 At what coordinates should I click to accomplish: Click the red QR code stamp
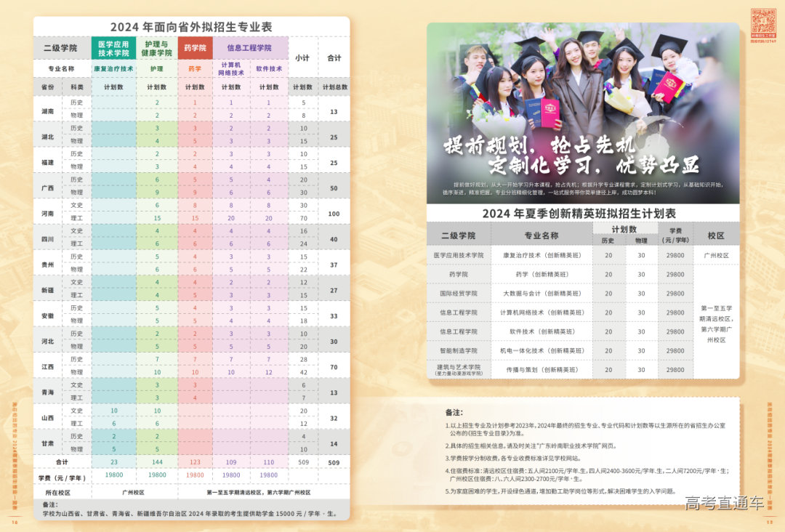point(763,23)
